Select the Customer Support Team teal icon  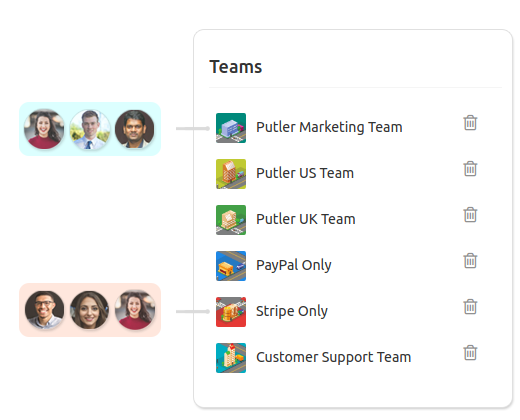click(231, 358)
